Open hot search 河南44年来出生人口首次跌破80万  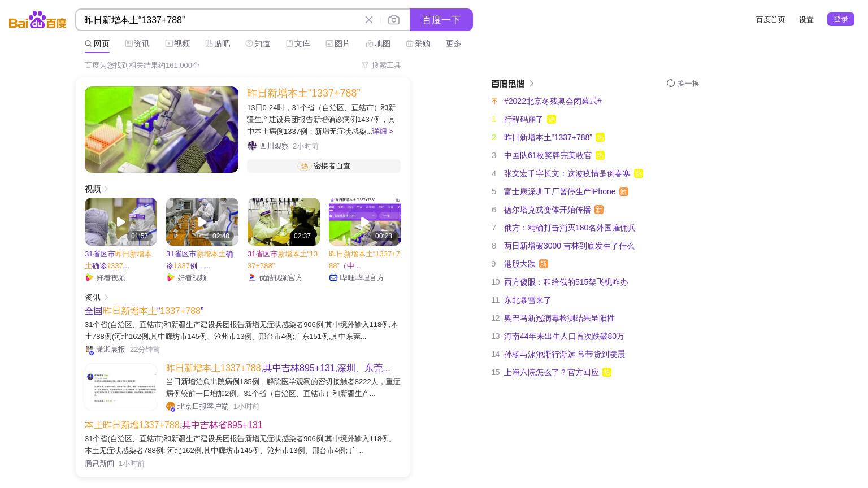click(x=564, y=336)
